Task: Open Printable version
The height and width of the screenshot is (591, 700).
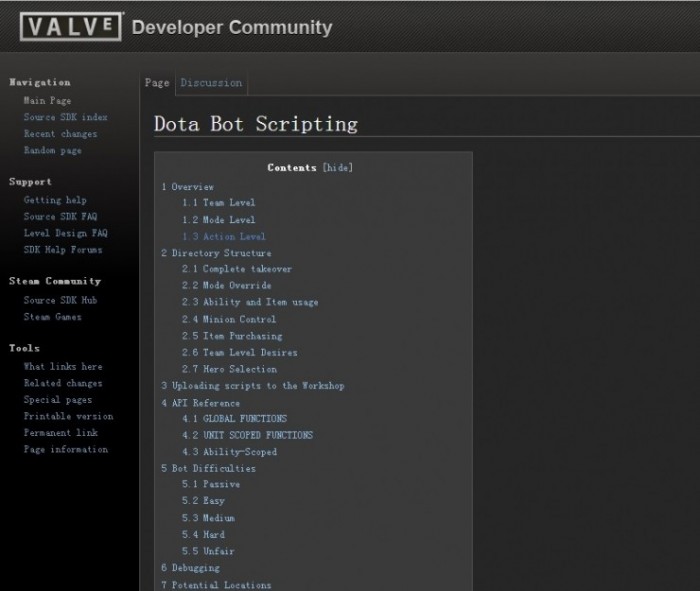Action: point(68,416)
